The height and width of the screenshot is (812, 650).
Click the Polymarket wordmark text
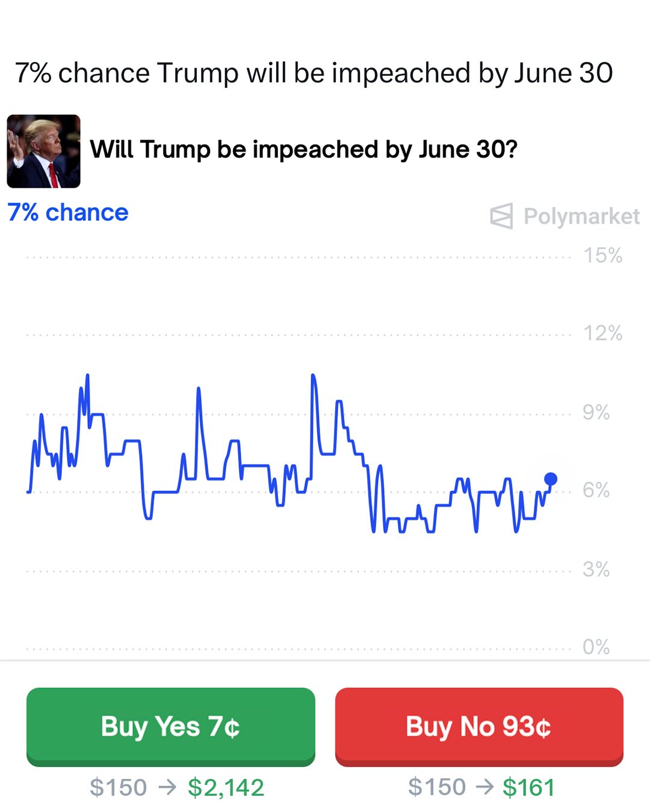pos(581,216)
